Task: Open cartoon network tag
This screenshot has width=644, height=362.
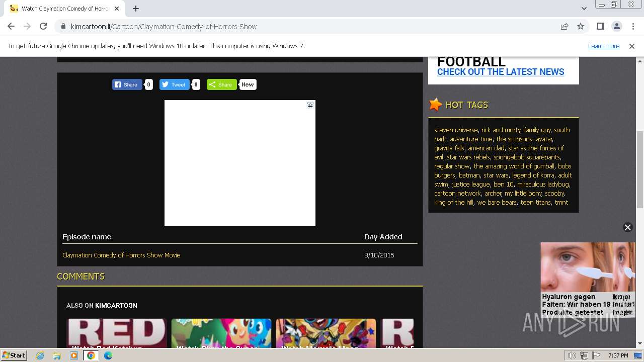Action: [x=457, y=193]
